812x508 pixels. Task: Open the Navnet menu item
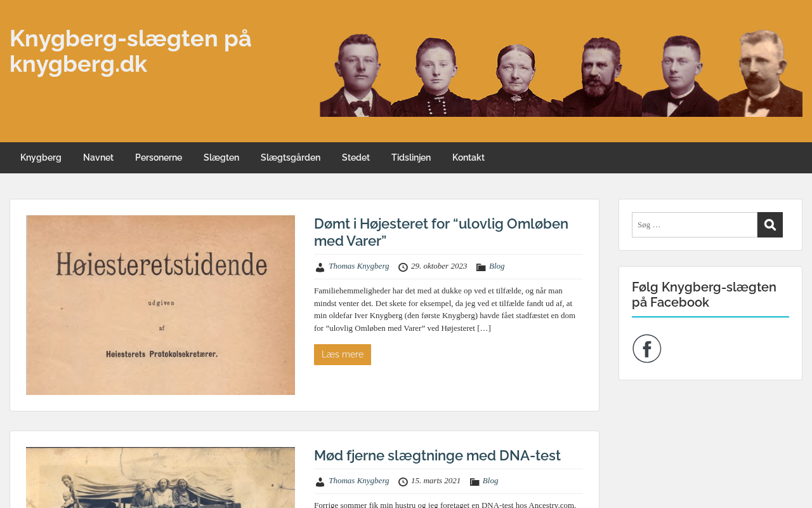click(x=98, y=157)
